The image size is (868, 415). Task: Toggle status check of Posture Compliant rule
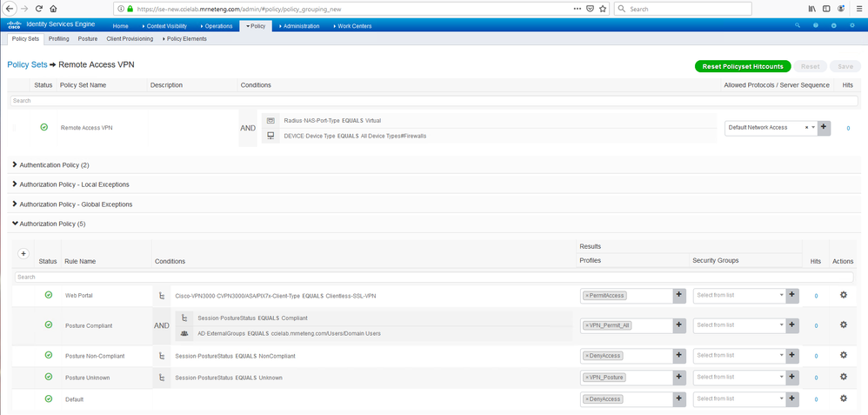click(x=48, y=325)
